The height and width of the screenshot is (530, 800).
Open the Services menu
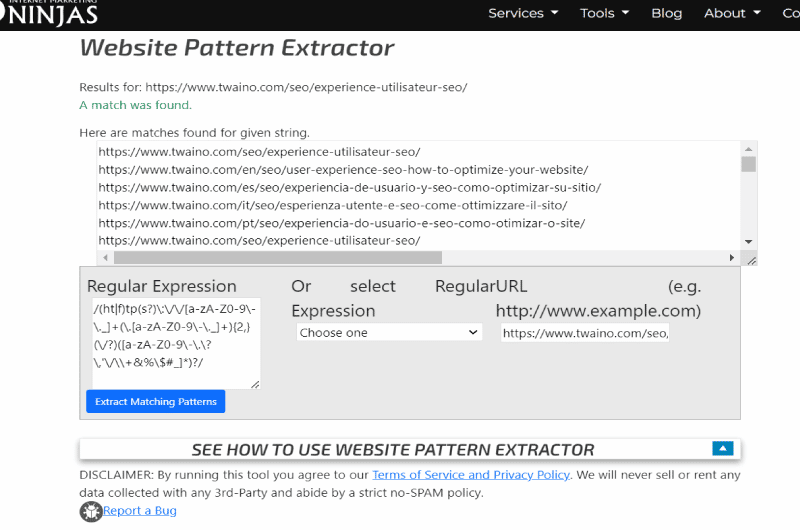point(523,13)
